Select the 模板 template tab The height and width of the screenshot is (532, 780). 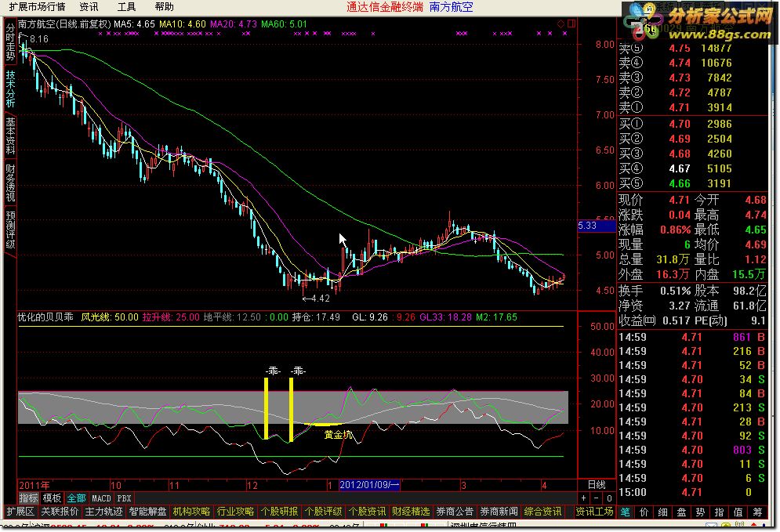(52, 498)
